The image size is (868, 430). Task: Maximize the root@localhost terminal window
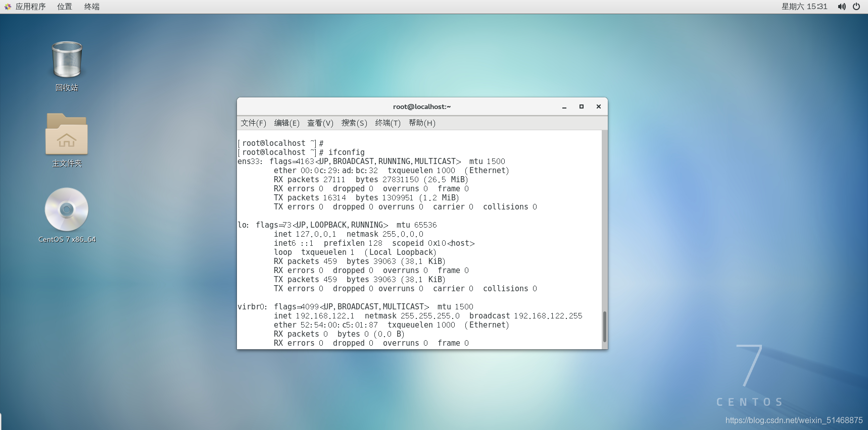coord(582,106)
